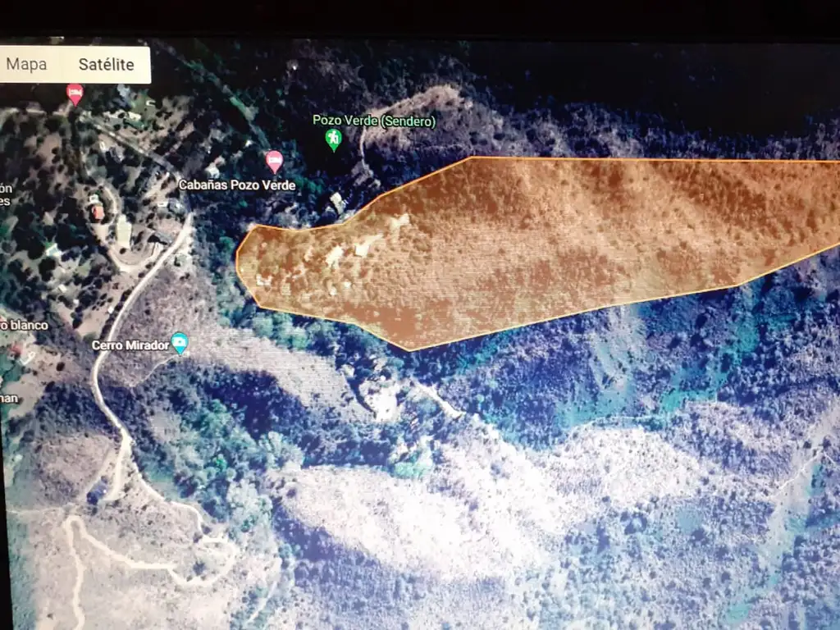
Task: Click the Pozo Verde hiking trail icon
Action: click(x=333, y=139)
